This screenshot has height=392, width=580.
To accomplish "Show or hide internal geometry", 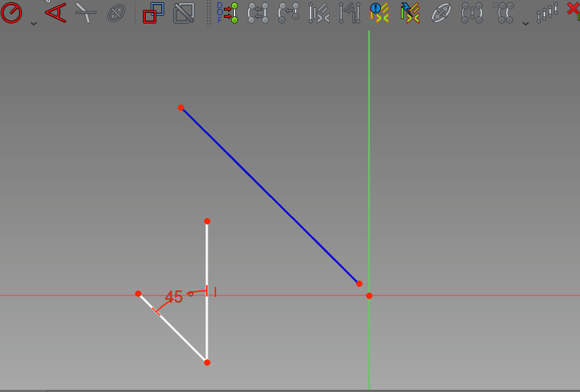I will 441,12.
